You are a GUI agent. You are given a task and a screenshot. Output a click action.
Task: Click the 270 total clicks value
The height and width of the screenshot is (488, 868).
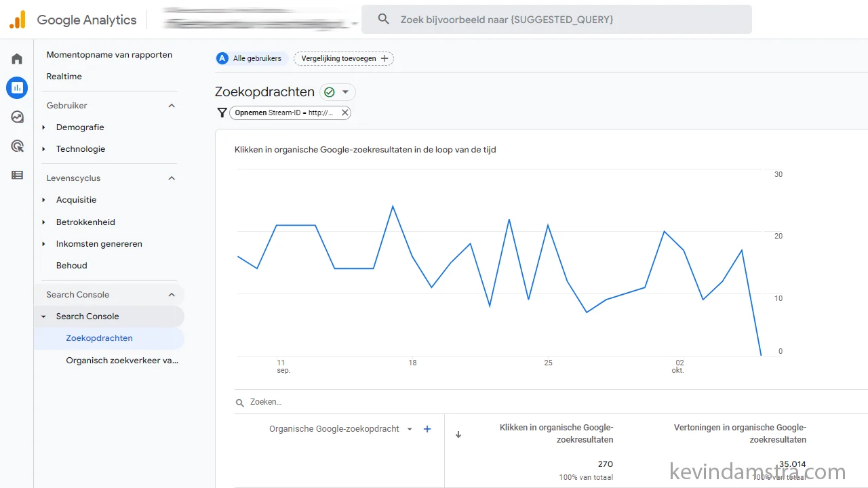click(x=606, y=464)
